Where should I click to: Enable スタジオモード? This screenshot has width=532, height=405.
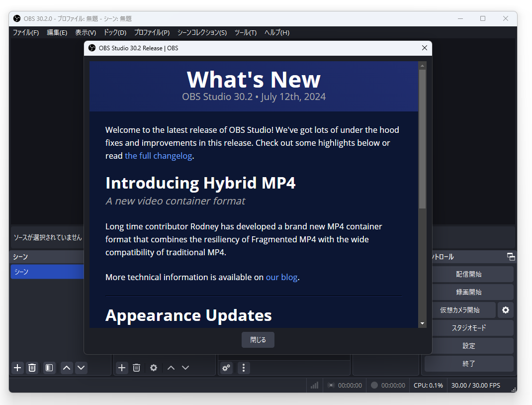pos(468,328)
